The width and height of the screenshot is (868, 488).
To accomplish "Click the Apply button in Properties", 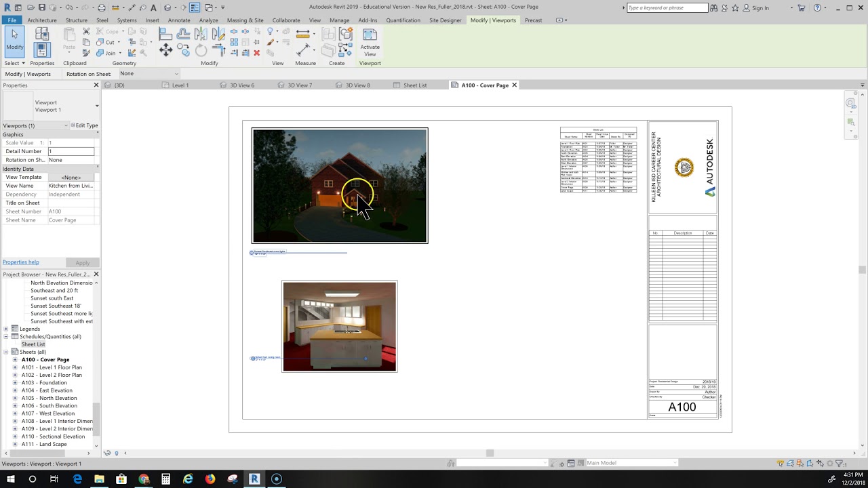I will coord(82,263).
